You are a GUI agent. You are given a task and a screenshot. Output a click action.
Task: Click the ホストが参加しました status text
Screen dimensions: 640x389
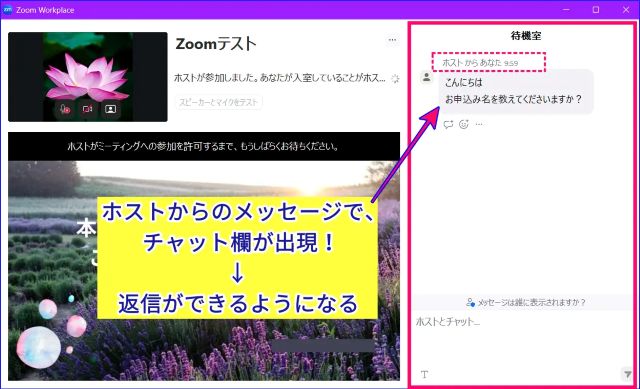tap(280, 78)
